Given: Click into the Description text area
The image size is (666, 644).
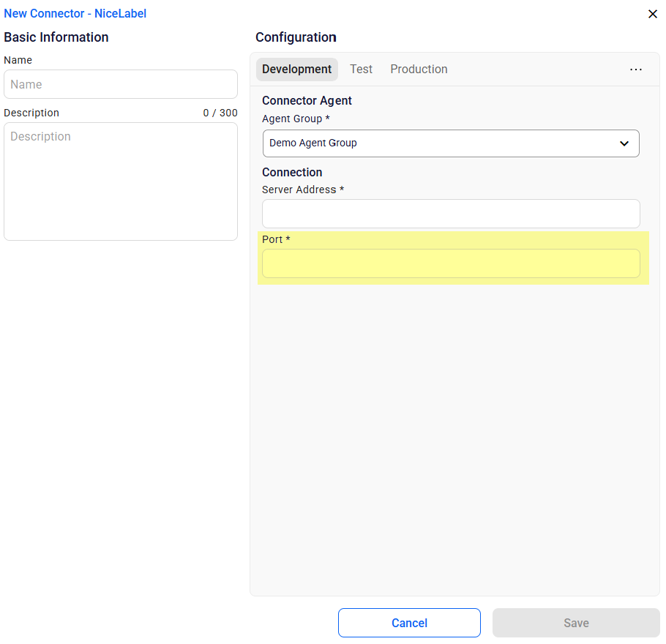Looking at the screenshot, I should tap(121, 181).
